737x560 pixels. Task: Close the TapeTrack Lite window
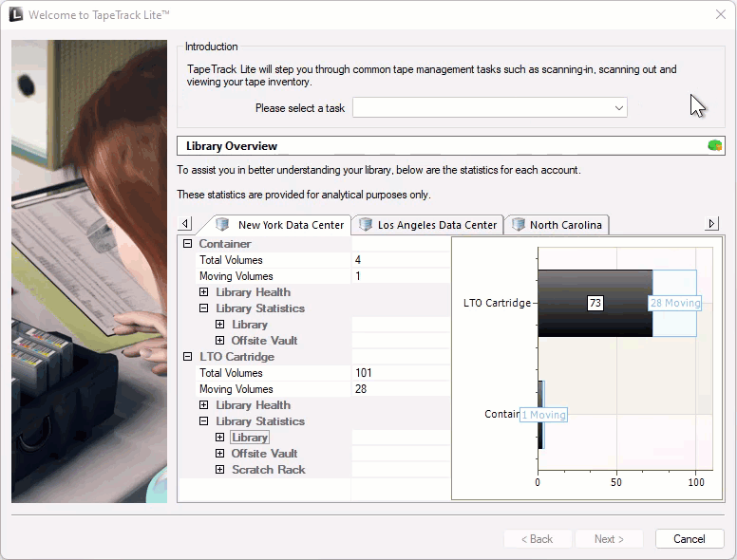click(721, 14)
